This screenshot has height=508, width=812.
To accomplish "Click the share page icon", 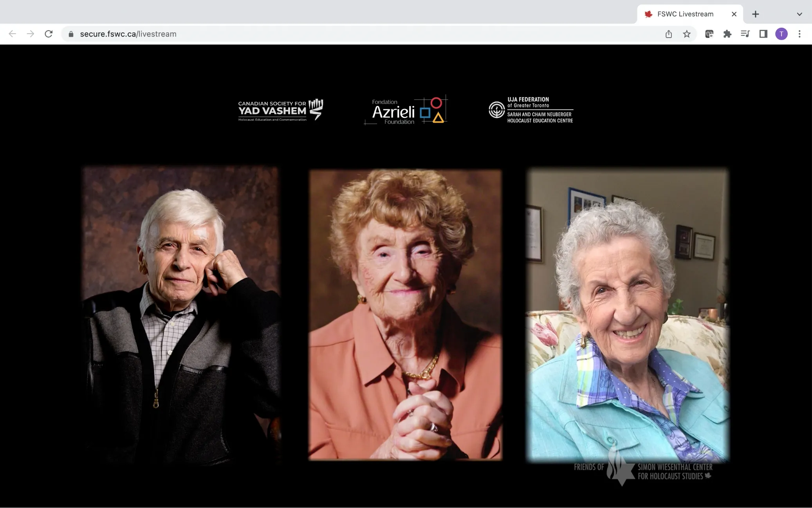I will click(669, 34).
